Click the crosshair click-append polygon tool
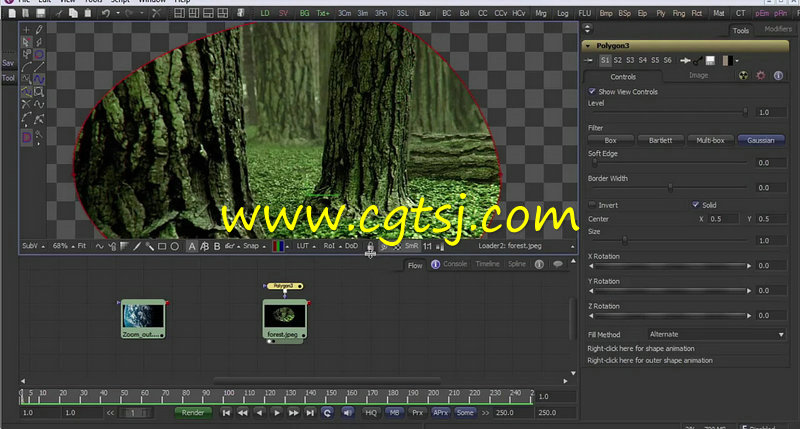This screenshot has width=800, height=429. point(27,30)
